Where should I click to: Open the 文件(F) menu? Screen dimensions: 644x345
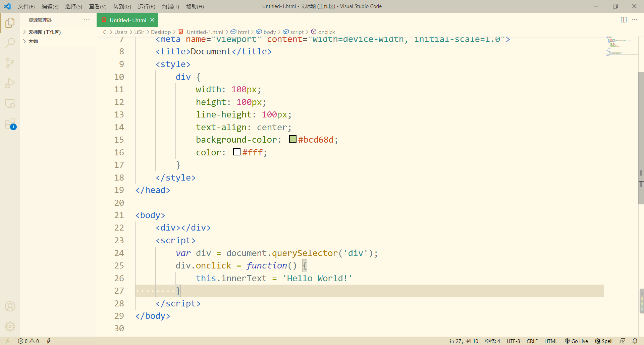point(26,6)
